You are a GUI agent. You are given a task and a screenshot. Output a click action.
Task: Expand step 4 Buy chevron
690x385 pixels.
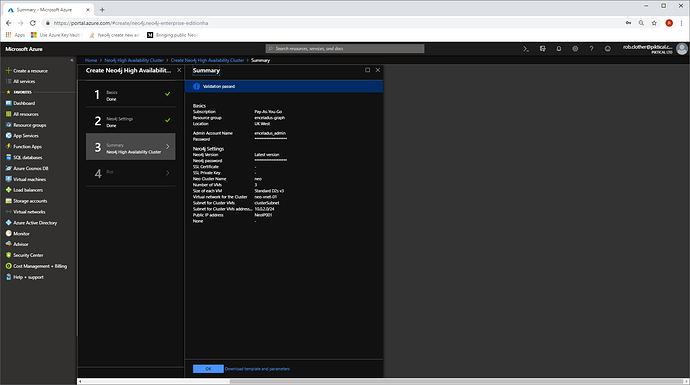click(168, 173)
